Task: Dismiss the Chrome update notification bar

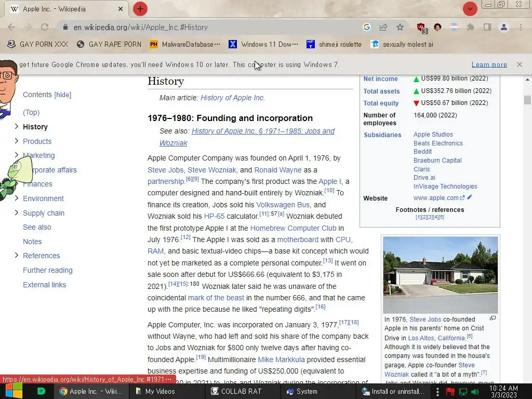Action: 519,64
